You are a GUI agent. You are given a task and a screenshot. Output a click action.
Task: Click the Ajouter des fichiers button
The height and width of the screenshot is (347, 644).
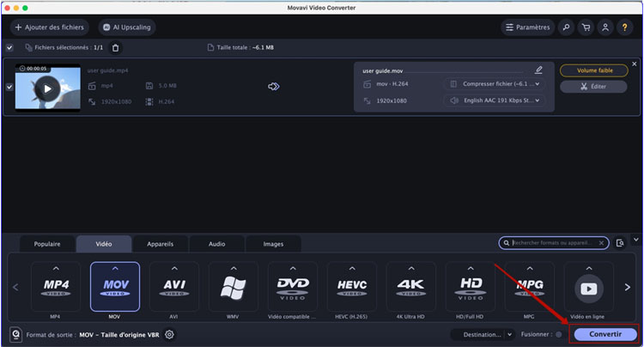coord(49,27)
